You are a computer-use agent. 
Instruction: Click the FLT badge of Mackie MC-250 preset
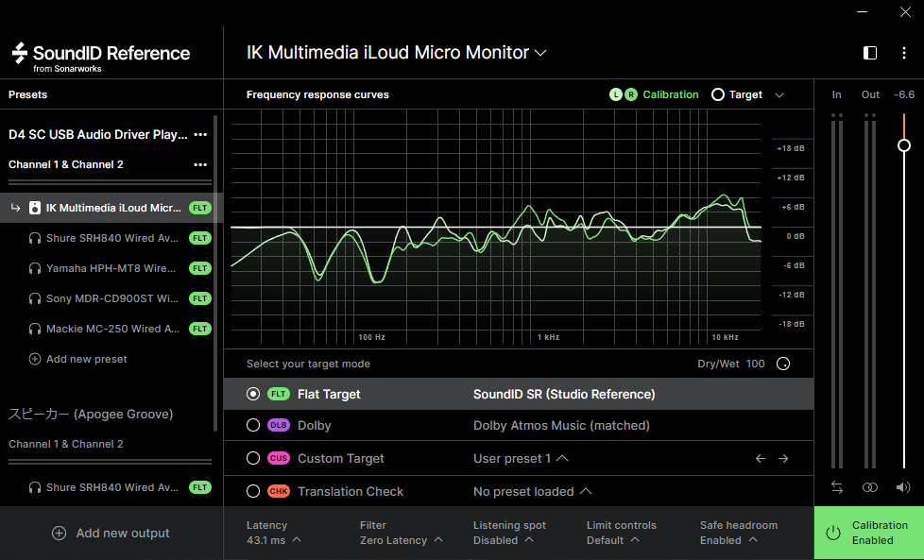(200, 329)
